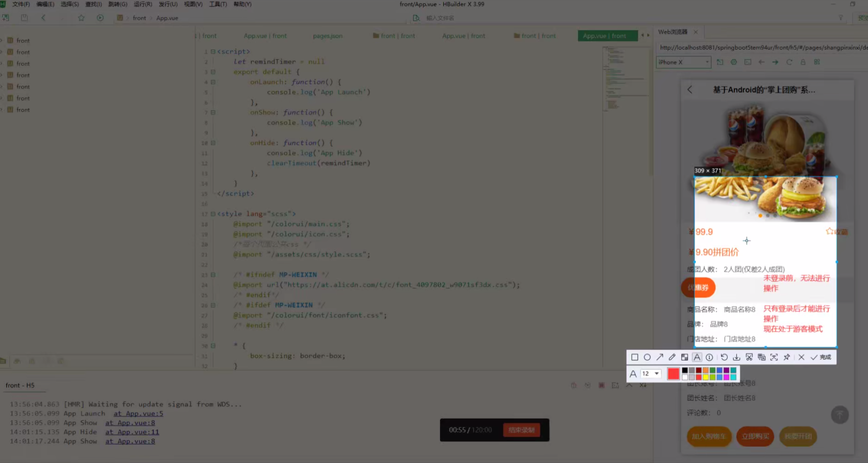Click the new file toolbar icon
868x463 pixels.
6,18
